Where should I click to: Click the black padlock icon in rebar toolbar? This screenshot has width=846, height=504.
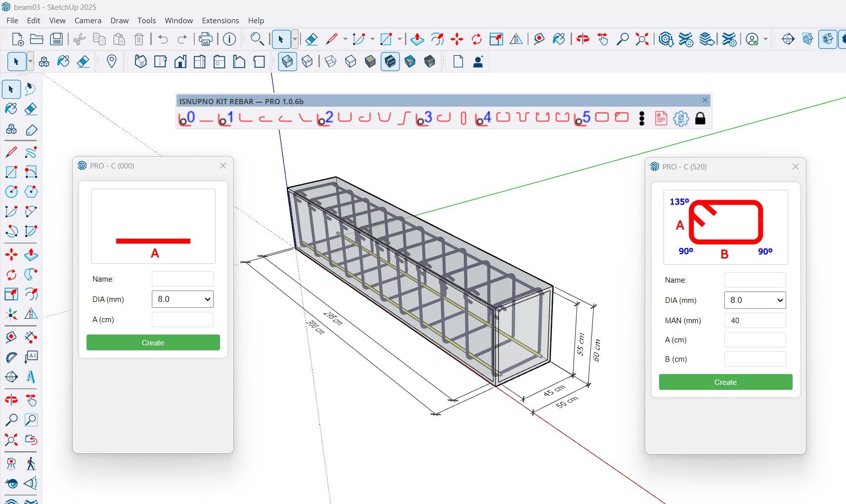[700, 119]
